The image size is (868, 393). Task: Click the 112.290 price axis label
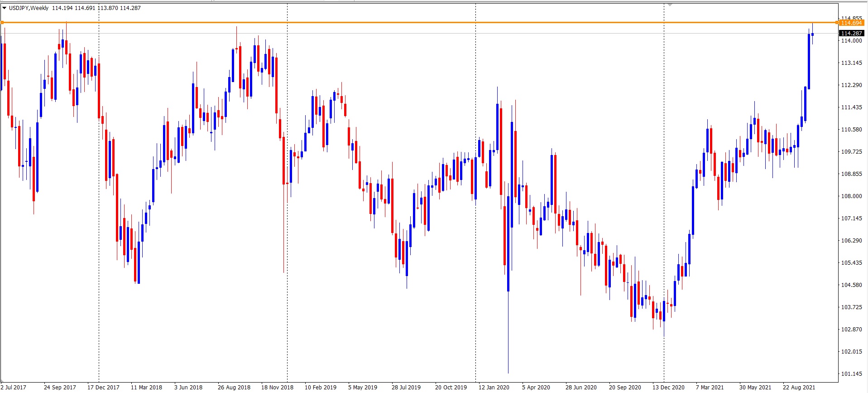click(851, 85)
